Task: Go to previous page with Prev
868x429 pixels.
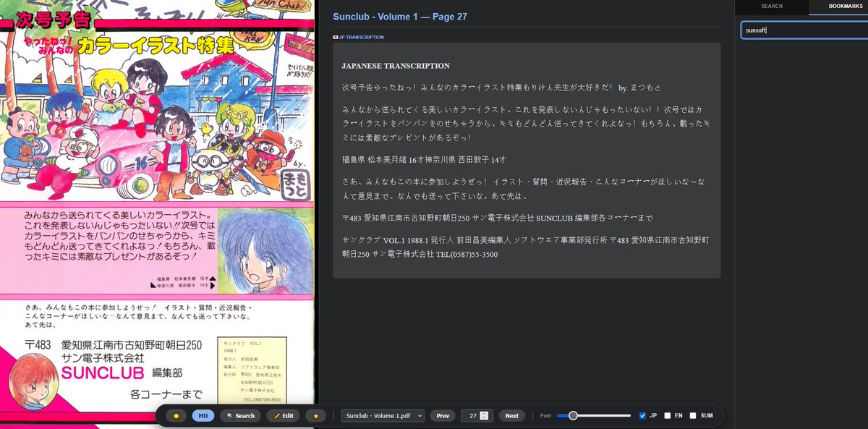Action: (443, 416)
